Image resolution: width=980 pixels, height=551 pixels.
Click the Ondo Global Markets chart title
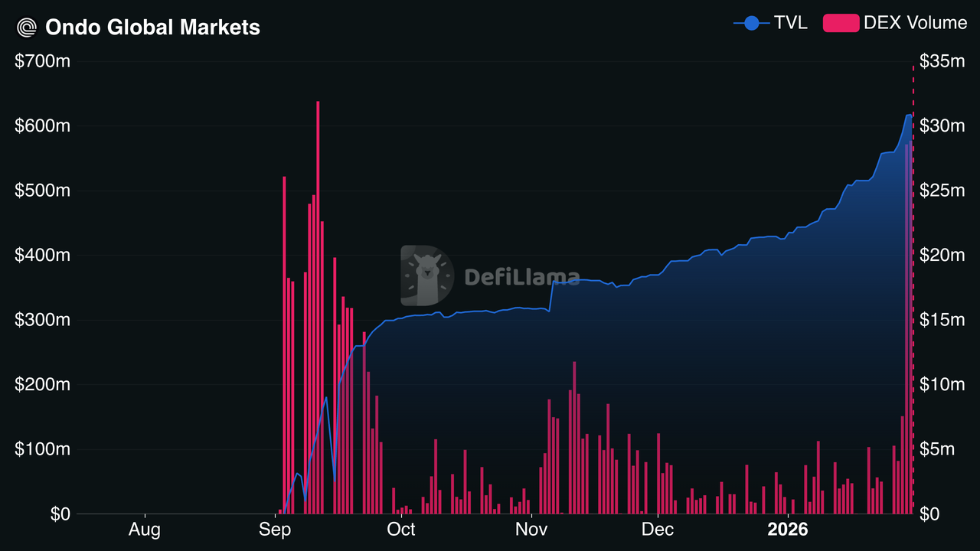pyautogui.click(x=153, y=28)
